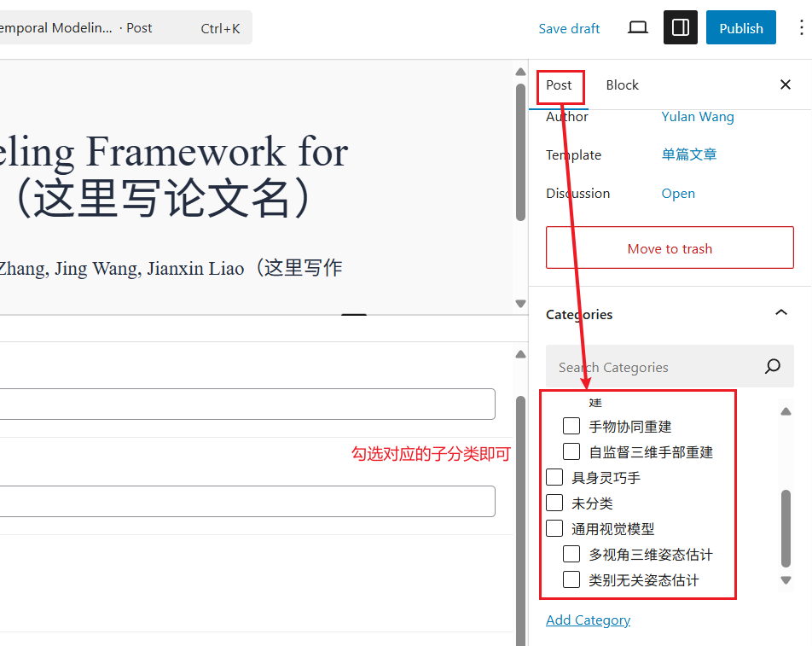Click categories list scroll up arrow
Viewport: 812px width, 646px height.
786,411
